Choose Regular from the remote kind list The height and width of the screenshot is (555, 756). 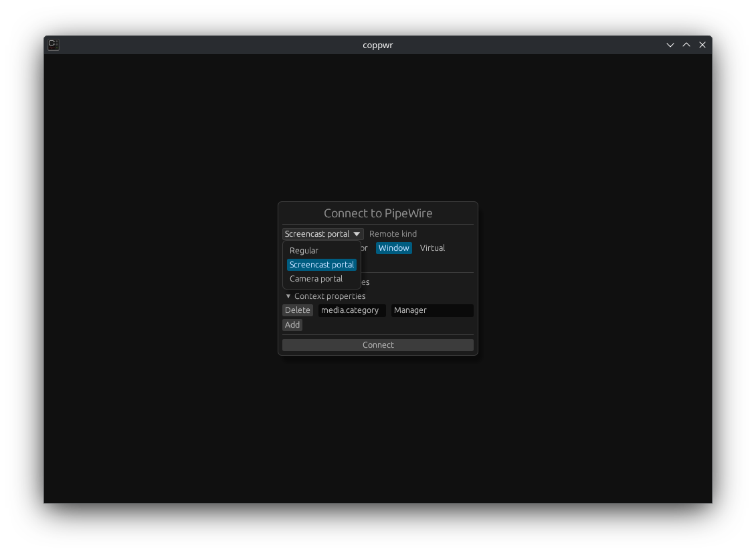[x=322, y=251]
